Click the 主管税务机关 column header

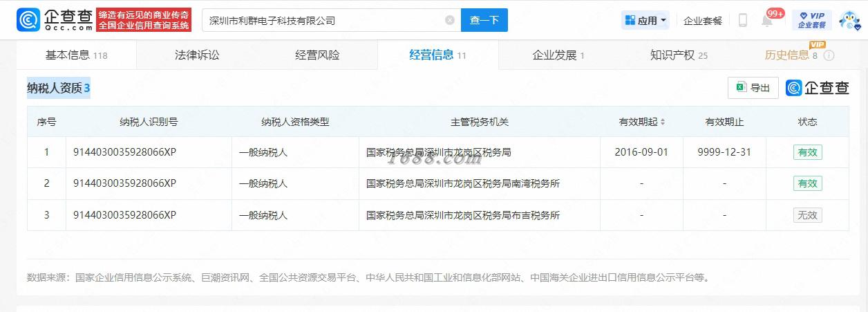point(480,122)
